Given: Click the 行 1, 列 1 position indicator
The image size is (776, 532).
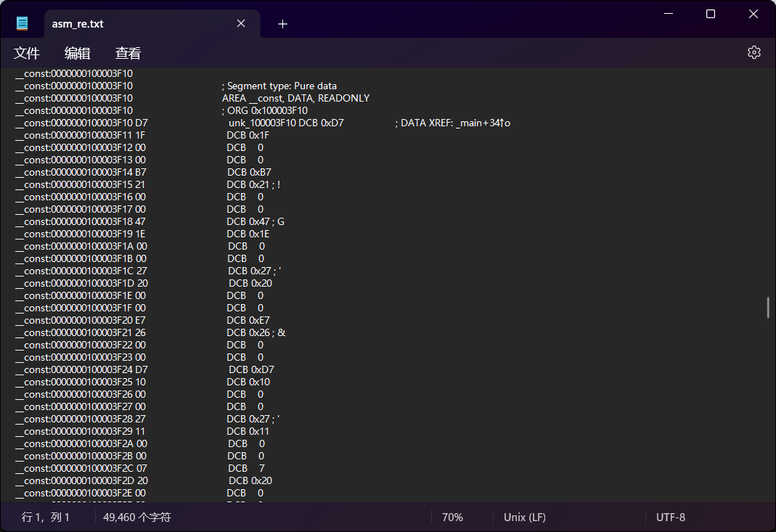Looking at the screenshot, I should [46, 517].
